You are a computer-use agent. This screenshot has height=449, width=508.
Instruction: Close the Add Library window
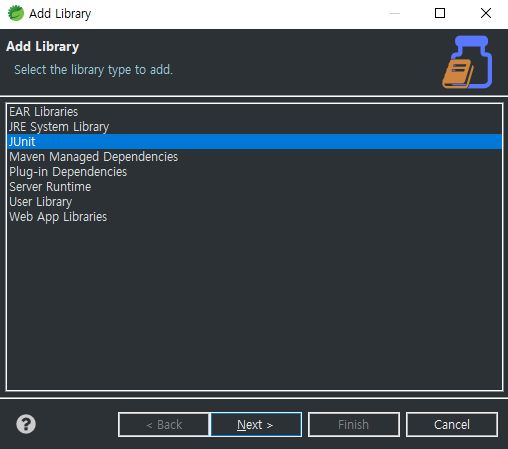486,13
